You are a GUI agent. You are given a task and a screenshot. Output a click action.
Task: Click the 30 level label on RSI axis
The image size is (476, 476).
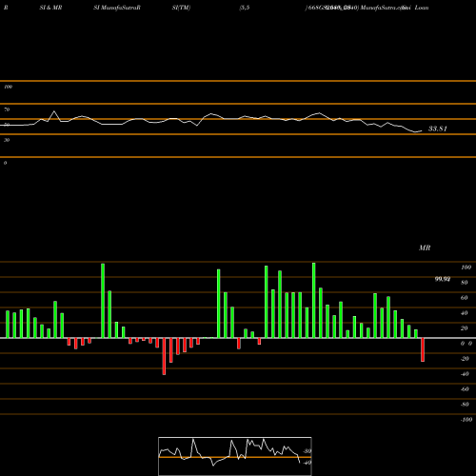point(7,140)
